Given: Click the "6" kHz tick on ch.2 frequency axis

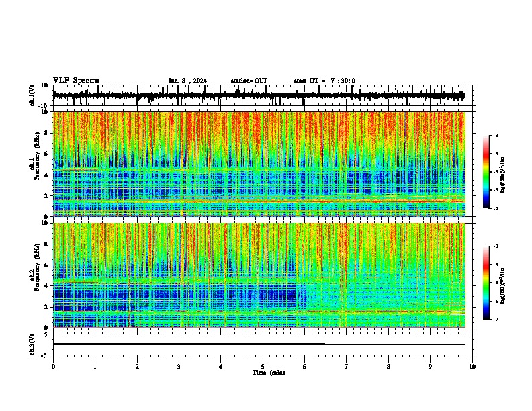Looking at the screenshot, I should (x=47, y=265).
